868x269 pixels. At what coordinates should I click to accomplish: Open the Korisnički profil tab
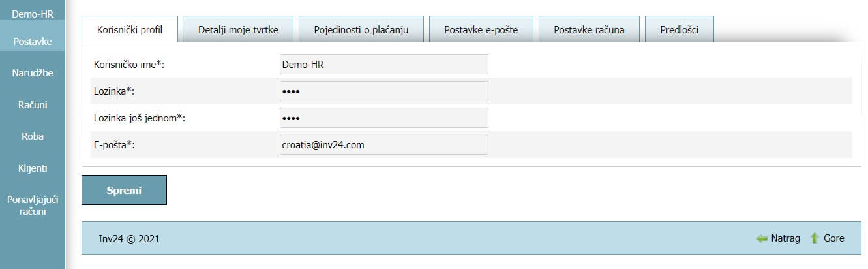[x=129, y=29]
